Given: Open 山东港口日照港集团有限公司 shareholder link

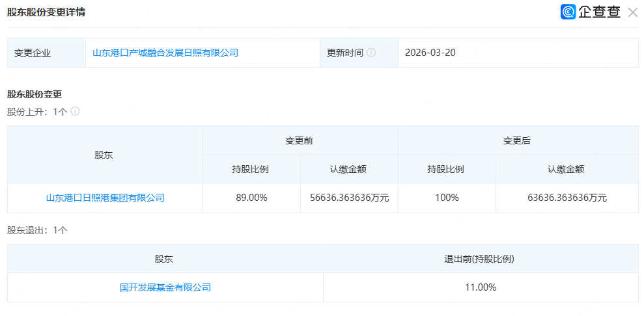Looking at the screenshot, I should pos(105,198).
